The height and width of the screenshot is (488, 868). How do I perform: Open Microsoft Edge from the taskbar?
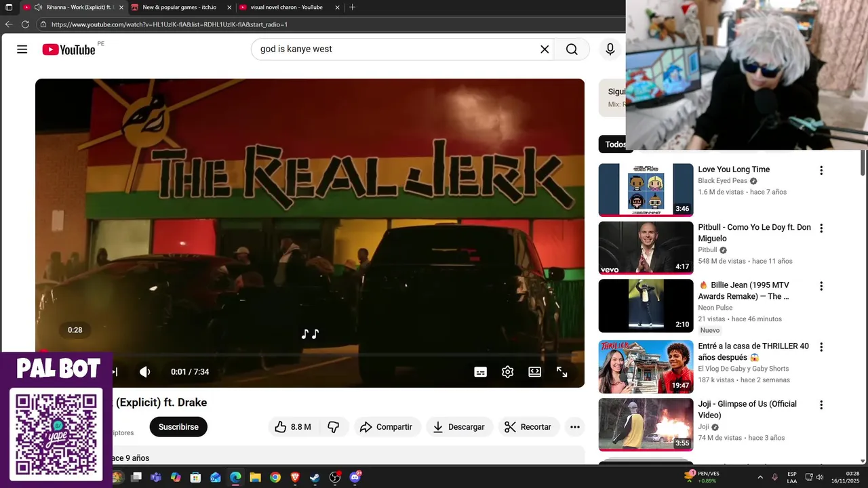(x=235, y=477)
